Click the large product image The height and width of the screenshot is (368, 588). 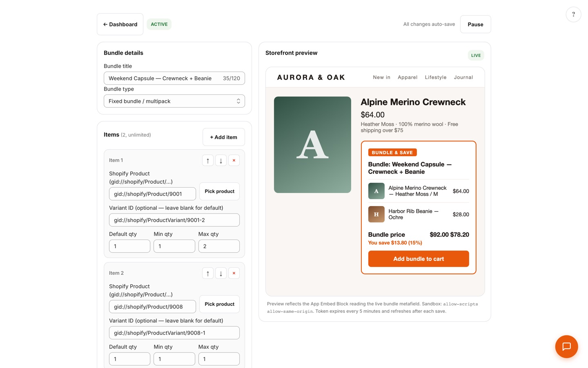click(x=312, y=145)
